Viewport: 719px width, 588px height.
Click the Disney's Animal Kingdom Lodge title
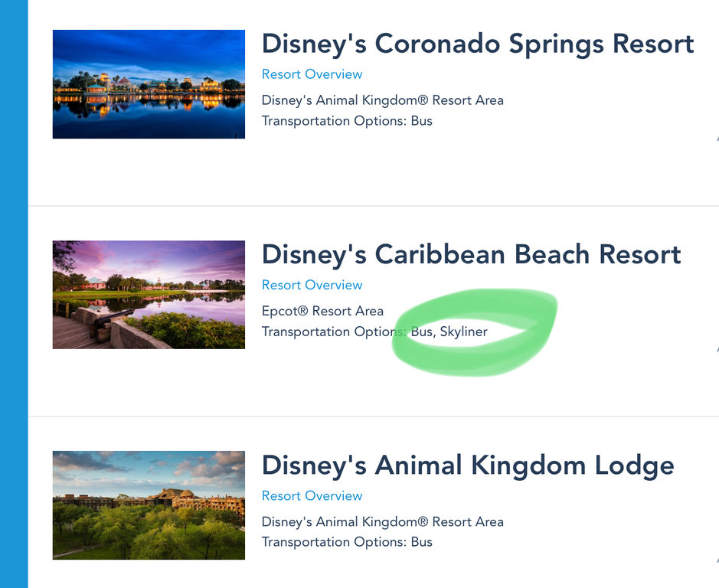click(x=468, y=465)
